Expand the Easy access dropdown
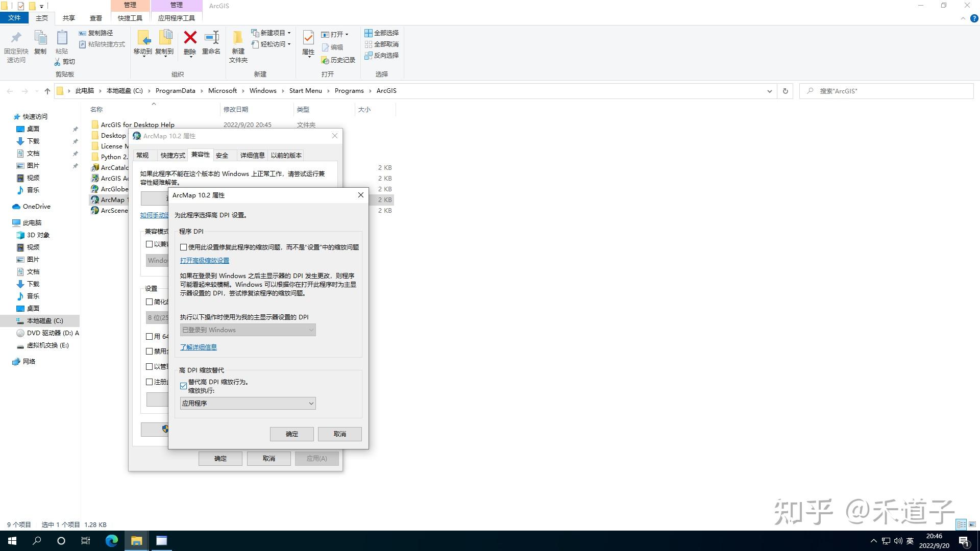Viewport: 980px width, 551px height. pyautogui.click(x=289, y=44)
